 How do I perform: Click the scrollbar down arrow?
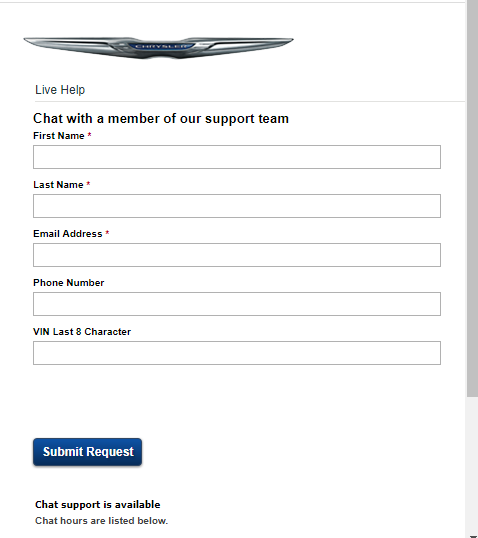click(472, 535)
